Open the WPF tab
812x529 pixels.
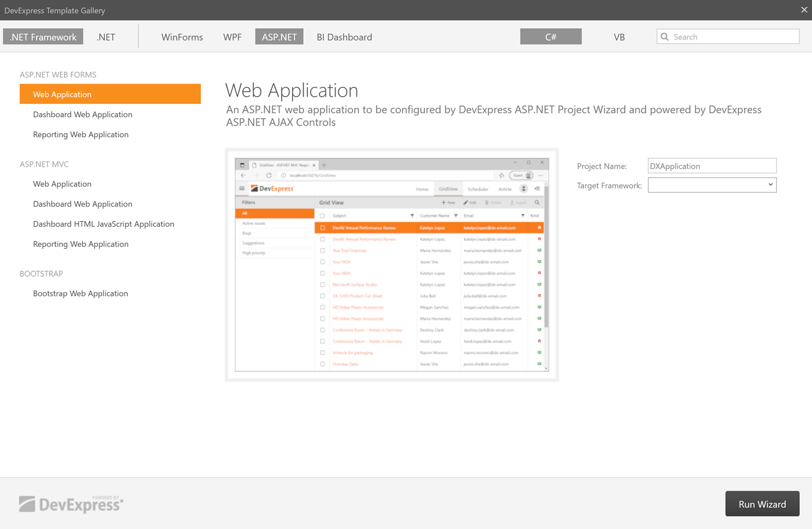coord(232,37)
